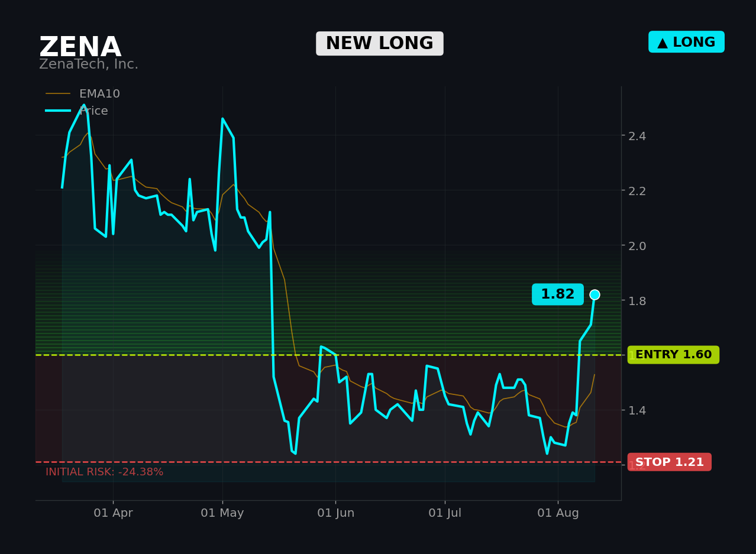The image size is (756, 554).
Task: Click the 2.2 y-axis value
Action: click(637, 191)
